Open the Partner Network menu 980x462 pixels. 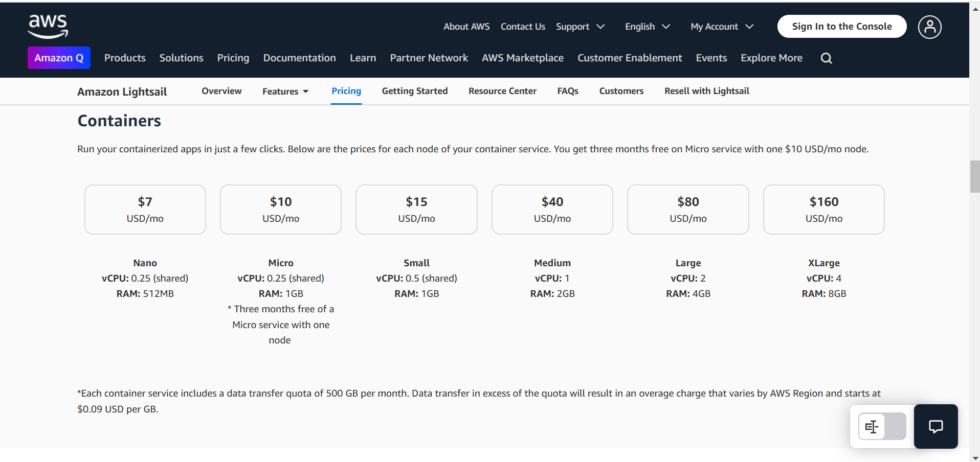click(429, 58)
